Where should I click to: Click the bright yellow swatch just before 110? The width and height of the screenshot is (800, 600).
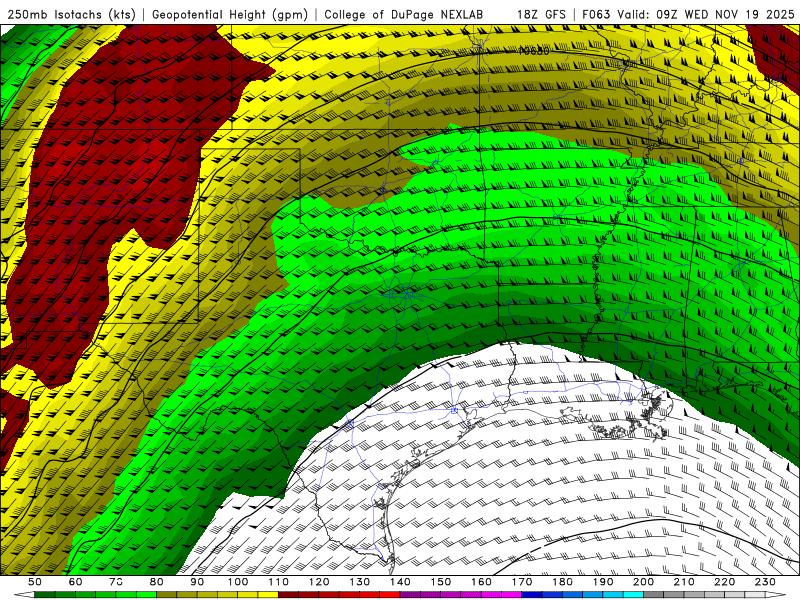point(268,595)
